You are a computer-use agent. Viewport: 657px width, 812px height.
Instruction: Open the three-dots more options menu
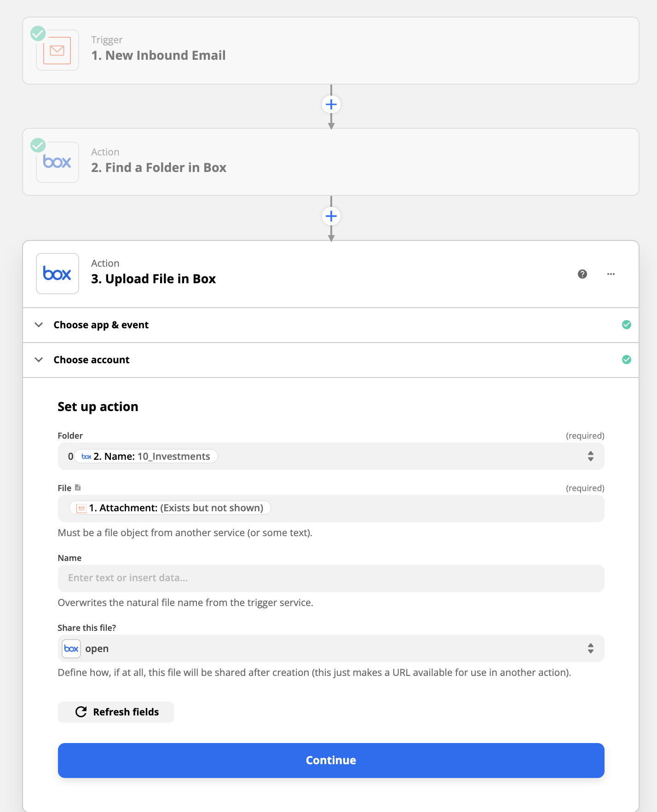click(x=611, y=274)
